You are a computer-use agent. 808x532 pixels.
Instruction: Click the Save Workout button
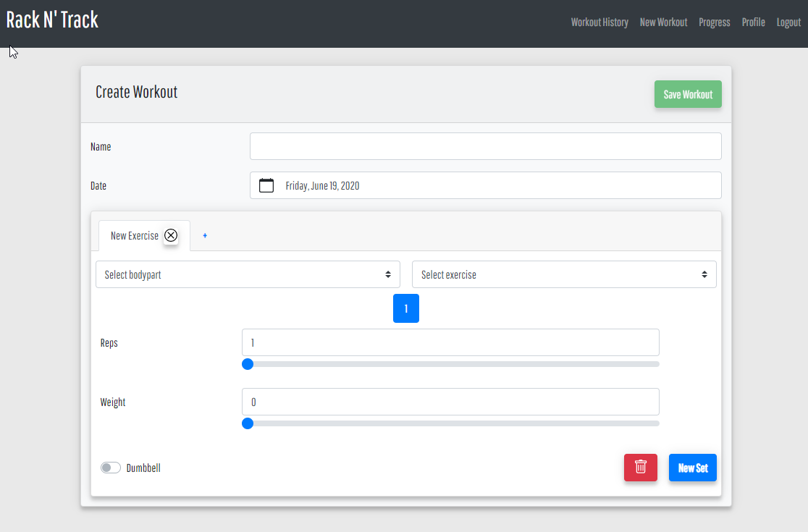(x=688, y=94)
